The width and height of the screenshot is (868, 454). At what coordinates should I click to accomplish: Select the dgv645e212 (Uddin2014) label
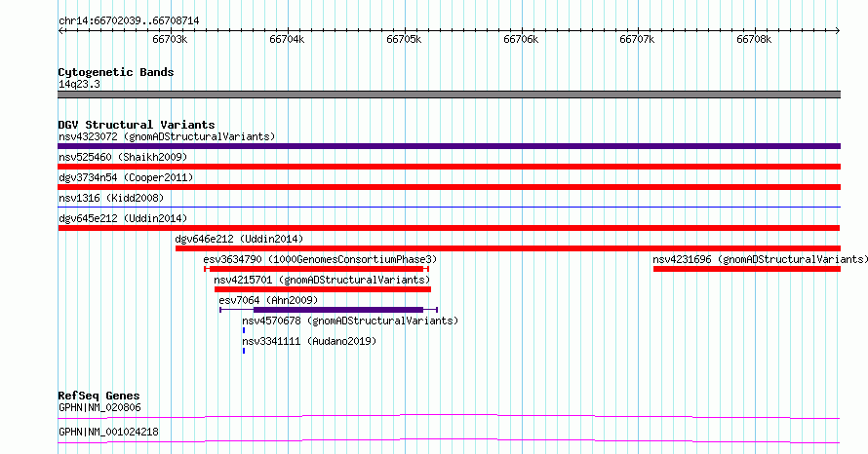pyautogui.click(x=123, y=218)
